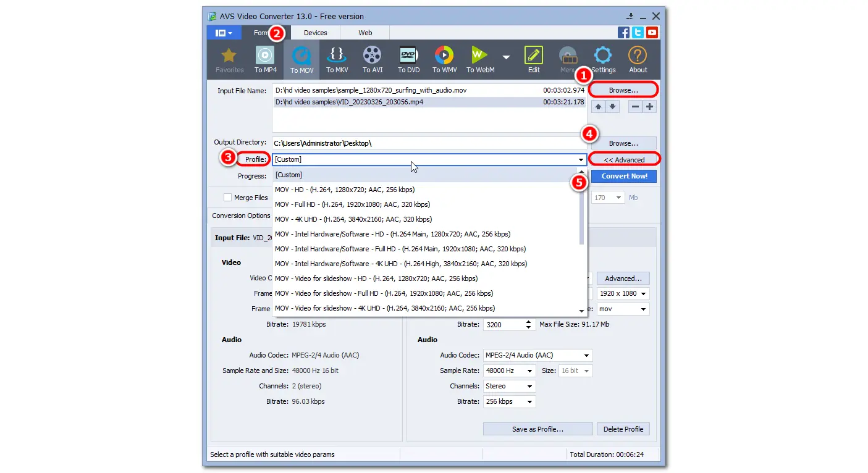Open the output Audio Codec dropdown
The width and height of the screenshot is (868, 473).
[x=537, y=355]
